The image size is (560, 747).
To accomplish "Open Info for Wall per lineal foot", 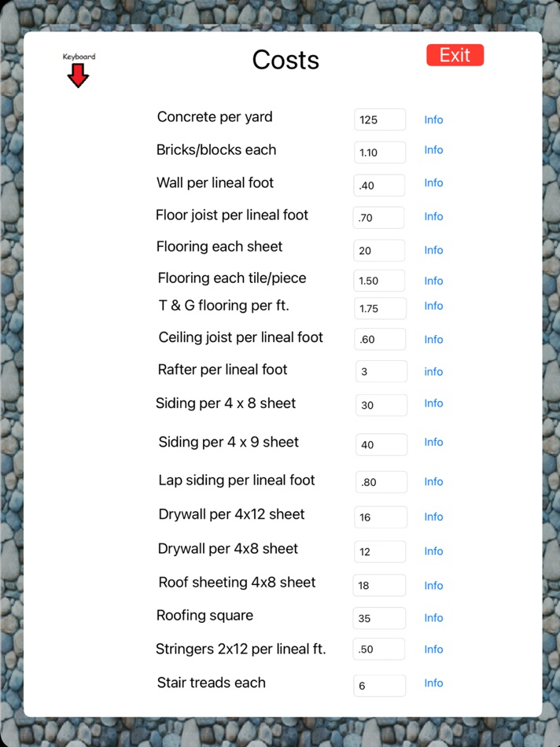I will coord(433,183).
